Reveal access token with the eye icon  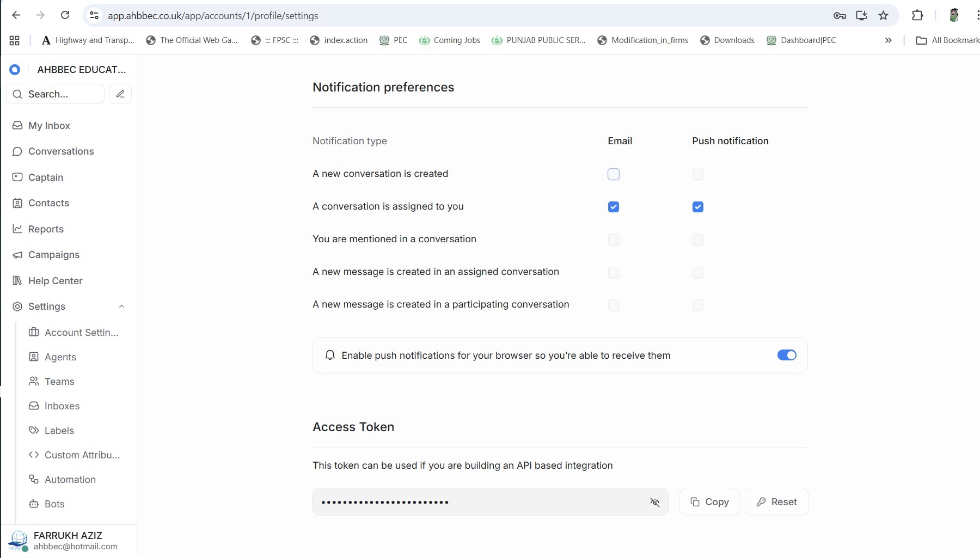pyautogui.click(x=654, y=502)
